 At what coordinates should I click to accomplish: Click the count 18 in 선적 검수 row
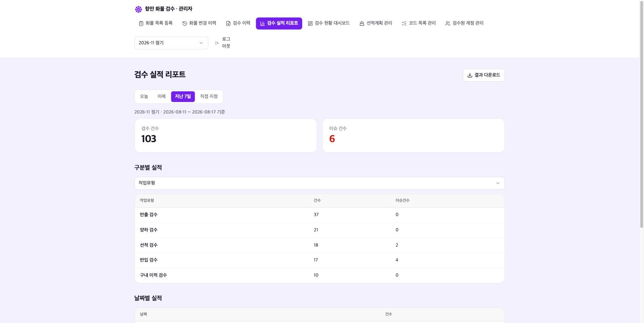(x=316, y=246)
